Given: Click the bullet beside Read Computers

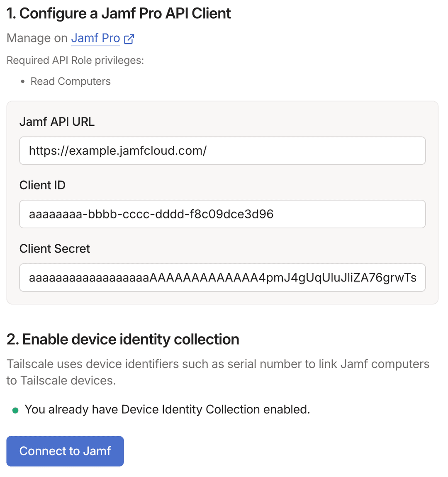Looking at the screenshot, I should coord(22,81).
